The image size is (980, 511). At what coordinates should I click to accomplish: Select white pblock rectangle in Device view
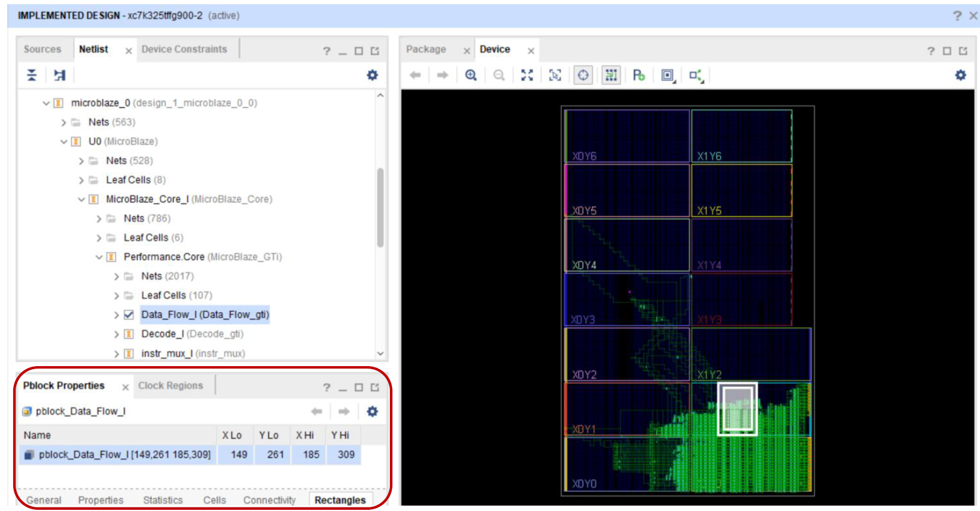[x=737, y=409]
